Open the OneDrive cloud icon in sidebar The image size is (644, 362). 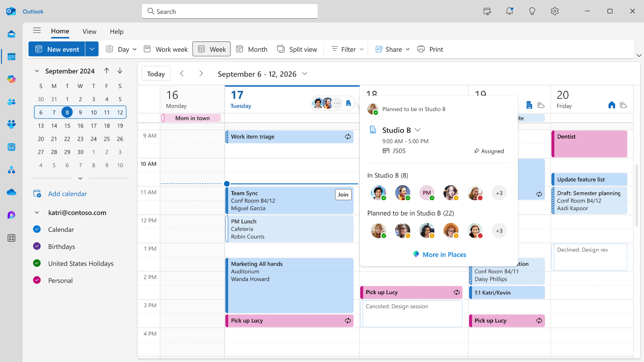pos(11,192)
